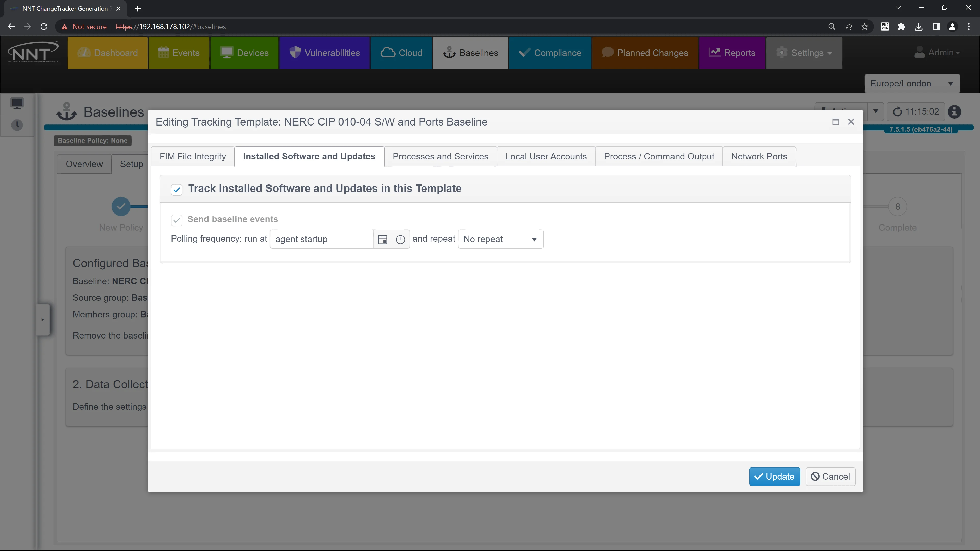The width and height of the screenshot is (980, 551).
Task: Click Baseline Policy: None badge
Action: tap(92, 141)
